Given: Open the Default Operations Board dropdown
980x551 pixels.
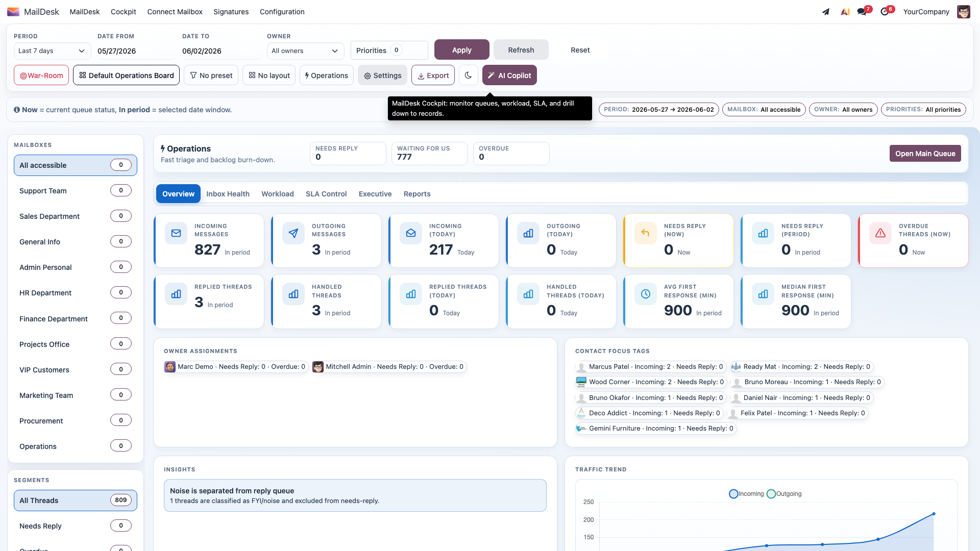Looking at the screenshot, I should click(126, 75).
